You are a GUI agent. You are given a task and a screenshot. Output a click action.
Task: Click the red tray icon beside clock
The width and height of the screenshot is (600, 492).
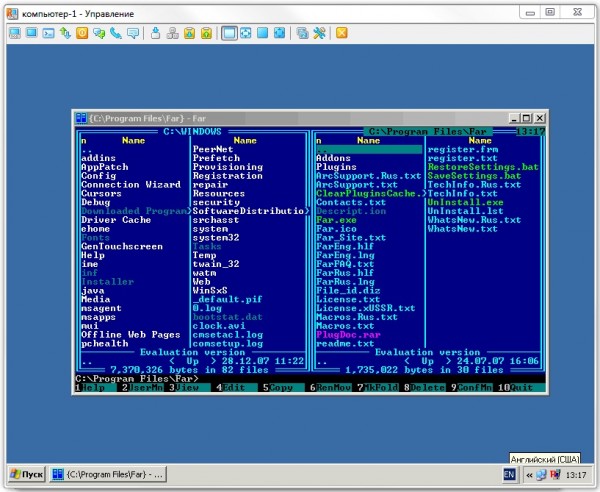pos(554,475)
